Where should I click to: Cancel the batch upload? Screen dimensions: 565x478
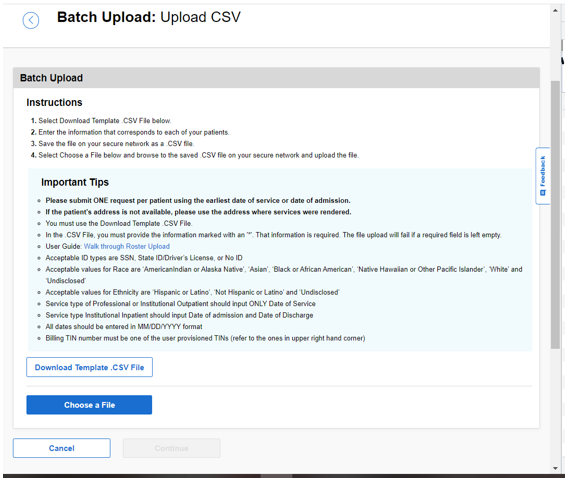click(62, 448)
